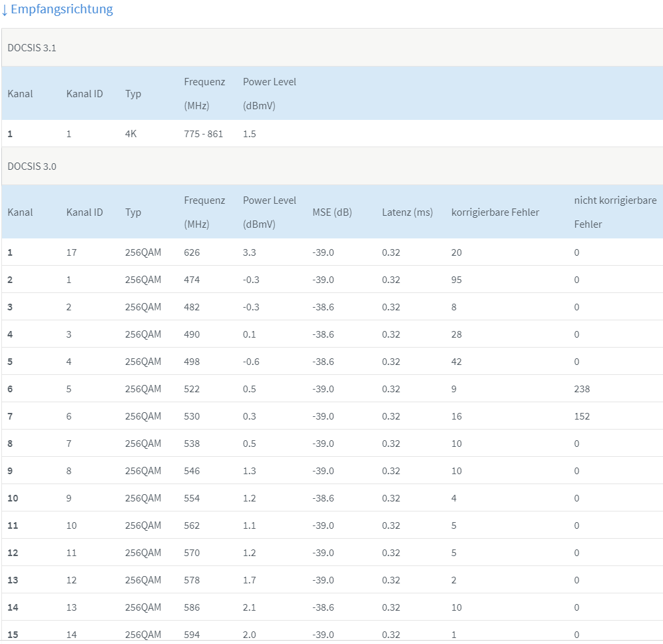Click the MSE (dB) column header

point(332,212)
